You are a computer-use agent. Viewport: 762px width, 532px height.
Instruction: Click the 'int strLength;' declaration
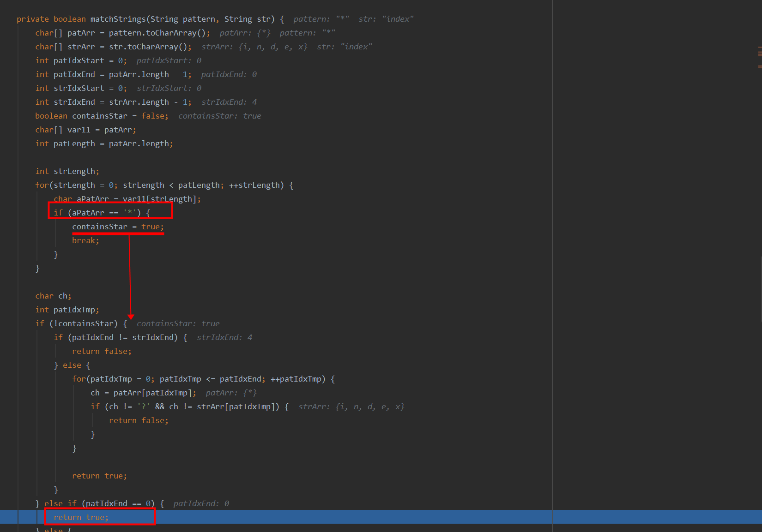67,171
